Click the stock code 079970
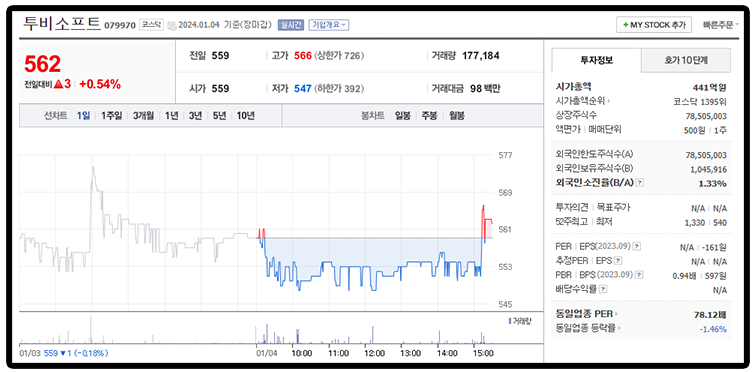The height and width of the screenshot is (372, 756). [120, 26]
